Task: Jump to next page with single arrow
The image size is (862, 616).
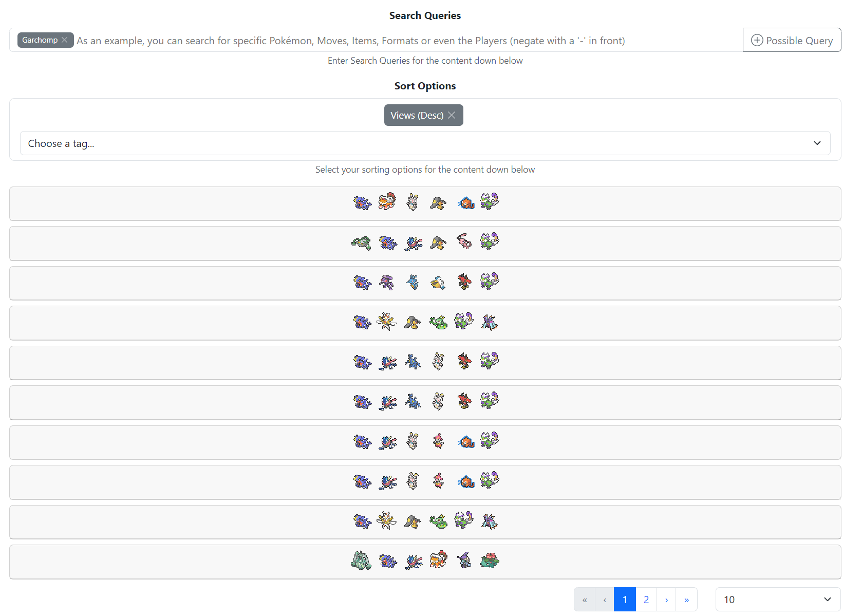Action: click(666, 600)
